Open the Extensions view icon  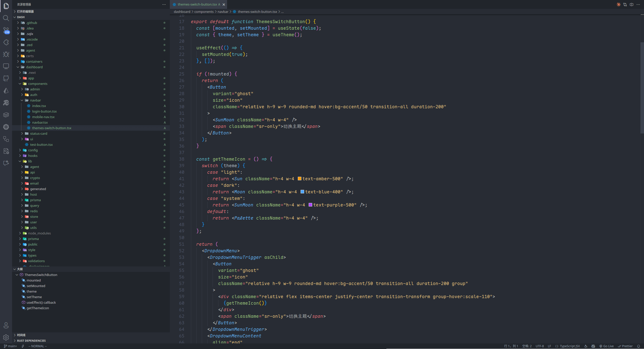tap(6, 42)
